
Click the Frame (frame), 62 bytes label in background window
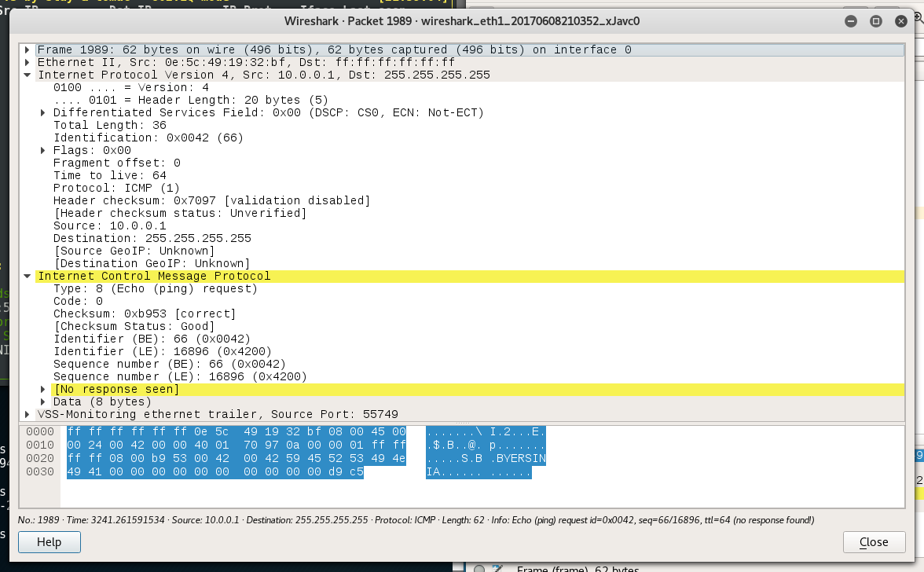tap(577, 569)
